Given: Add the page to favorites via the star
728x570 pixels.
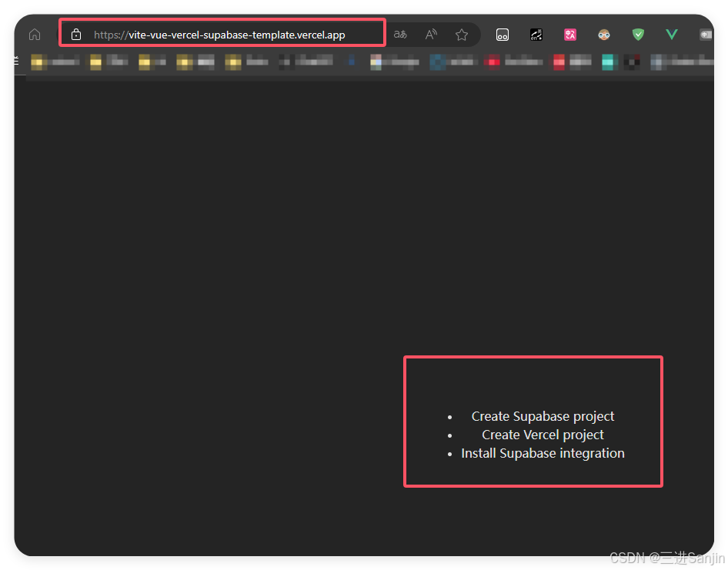Looking at the screenshot, I should (462, 35).
